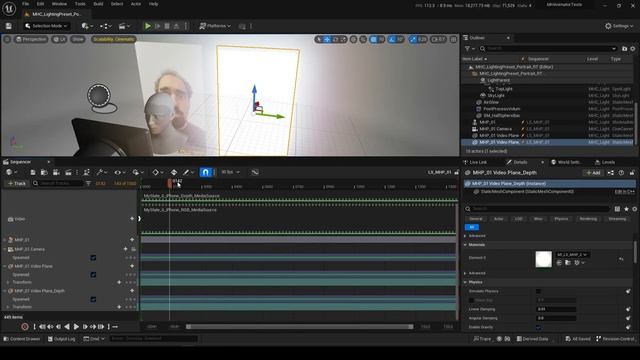The width and height of the screenshot is (640, 360).
Task: Click the Outliner settings gear icon
Action: tap(633, 49)
